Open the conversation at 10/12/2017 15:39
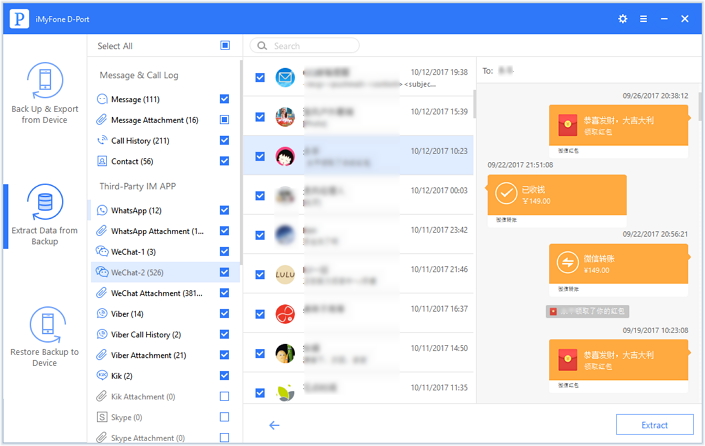705x446 pixels. (x=358, y=116)
